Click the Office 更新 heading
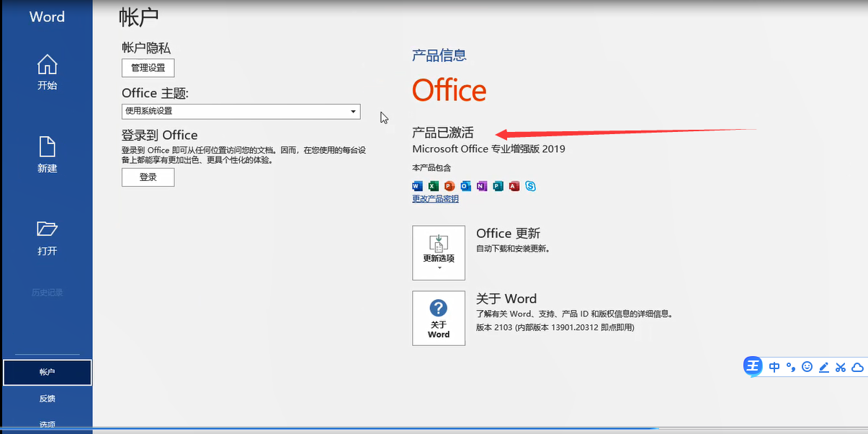Screen dimensions: 868x434 click(x=508, y=234)
